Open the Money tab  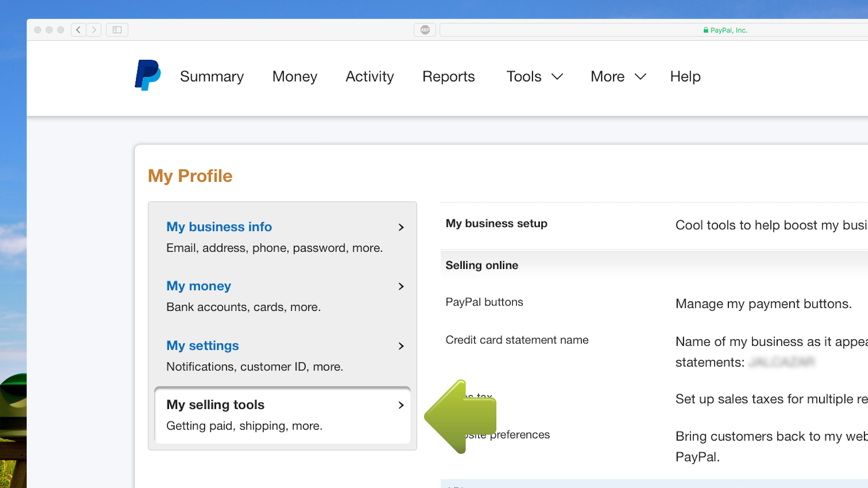[295, 76]
